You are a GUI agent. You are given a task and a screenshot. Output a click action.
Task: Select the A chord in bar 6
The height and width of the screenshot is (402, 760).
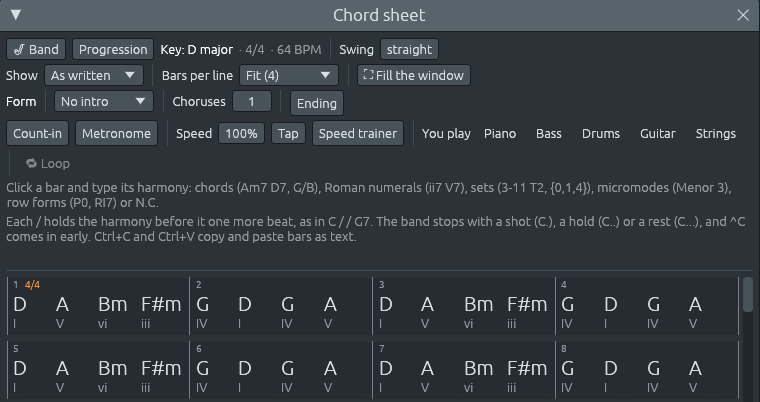330,369
